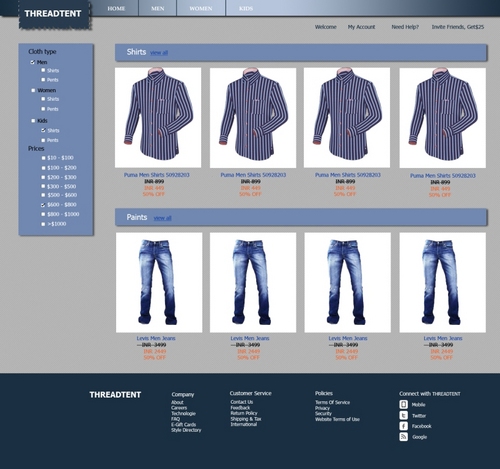This screenshot has height=469, width=500.
Task: Open the Technologie footer link
Action: pos(183,413)
